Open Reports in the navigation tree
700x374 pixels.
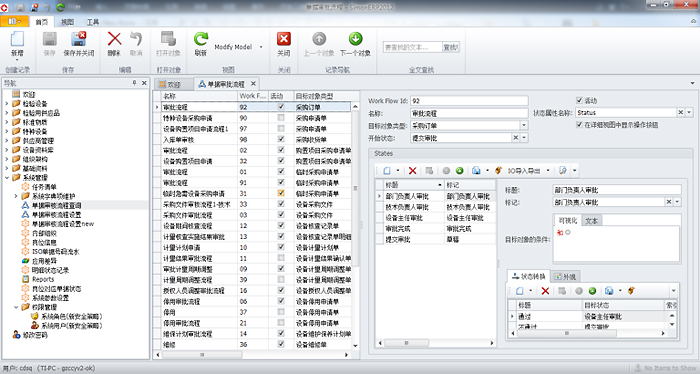pos(43,279)
